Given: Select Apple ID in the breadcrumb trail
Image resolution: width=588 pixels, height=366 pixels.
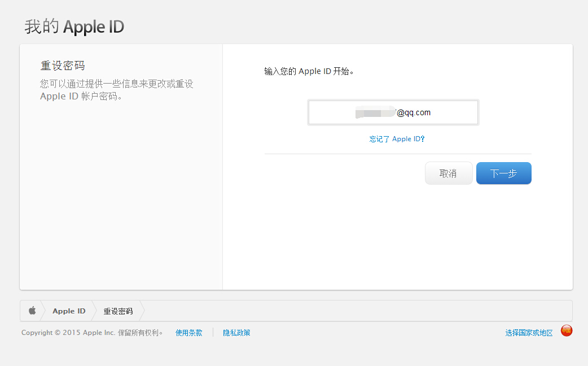Looking at the screenshot, I should point(68,310).
